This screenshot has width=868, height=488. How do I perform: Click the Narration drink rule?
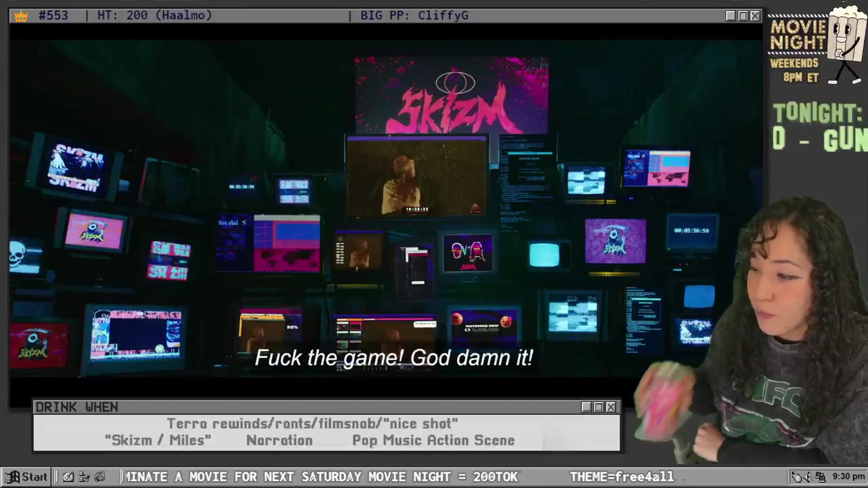pos(279,440)
